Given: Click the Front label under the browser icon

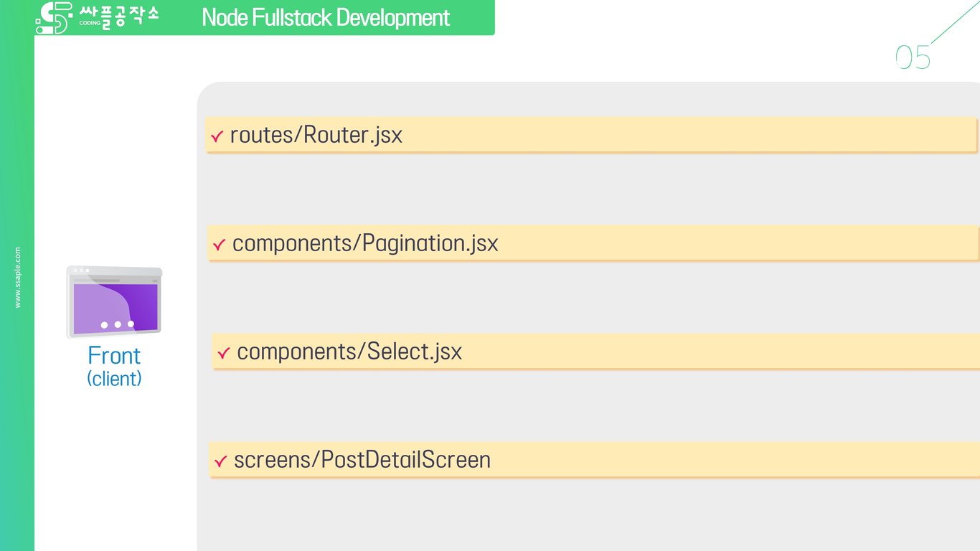Looking at the screenshot, I should tap(114, 356).
